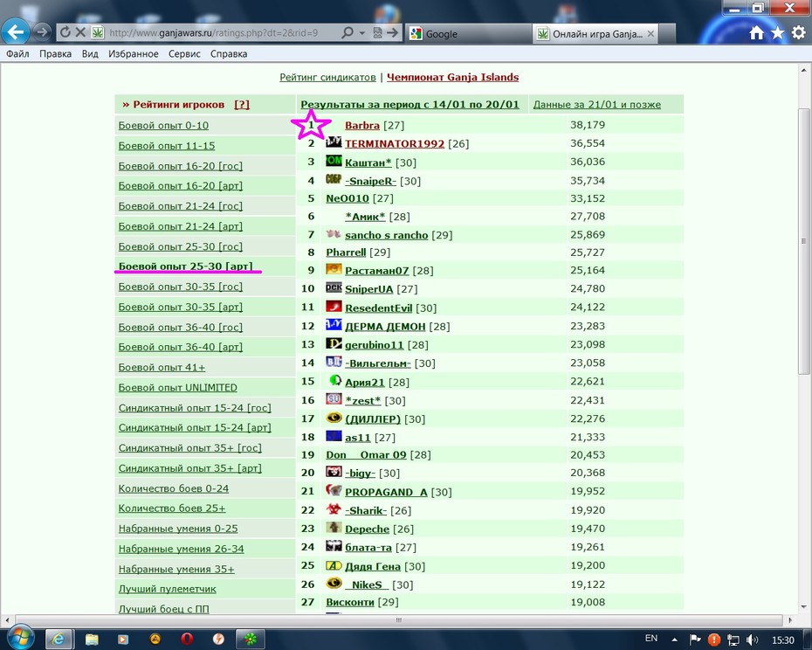
Task: Click the EN language indicator in tray
Action: pos(651,639)
